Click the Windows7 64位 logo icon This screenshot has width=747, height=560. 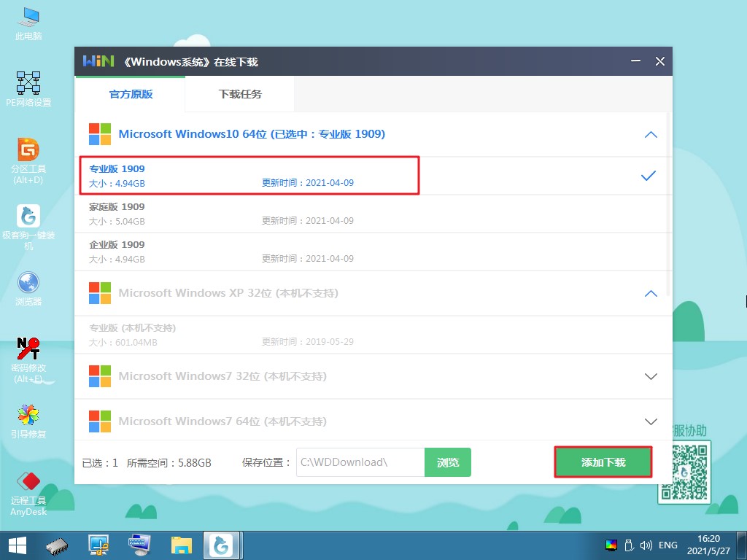[x=100, y=421]
